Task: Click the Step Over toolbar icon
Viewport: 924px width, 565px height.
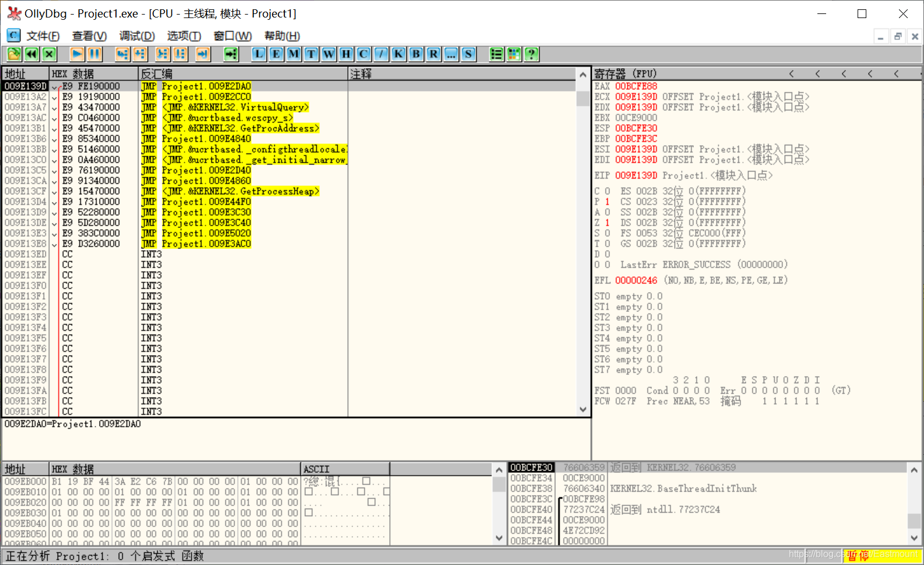Action: (x=140, y=54)
